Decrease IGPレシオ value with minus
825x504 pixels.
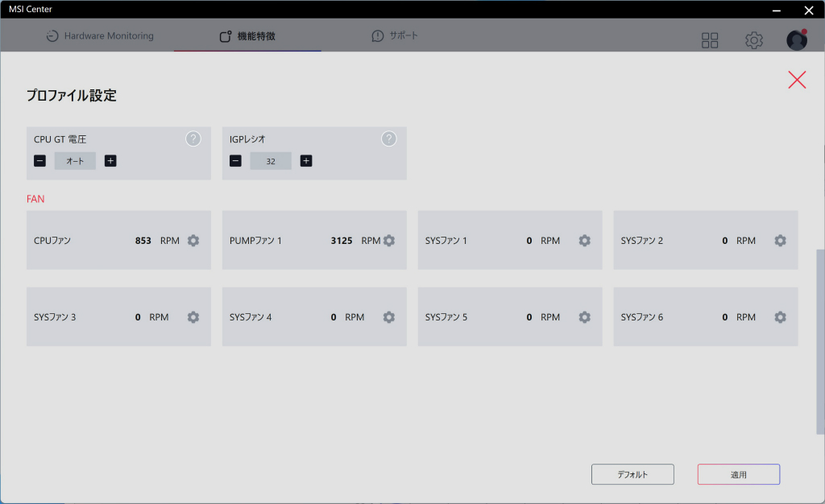pyautogui.click(x=236, y=161)
